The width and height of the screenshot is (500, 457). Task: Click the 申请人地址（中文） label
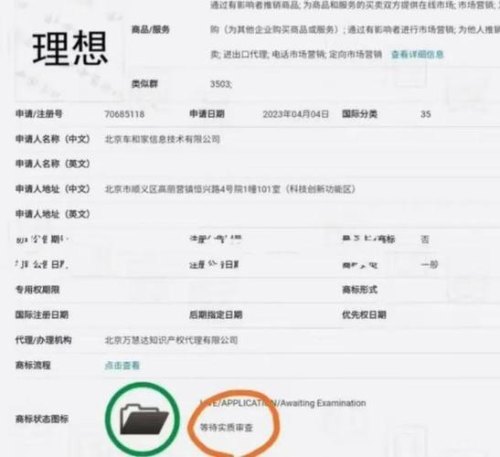[53, 189]
